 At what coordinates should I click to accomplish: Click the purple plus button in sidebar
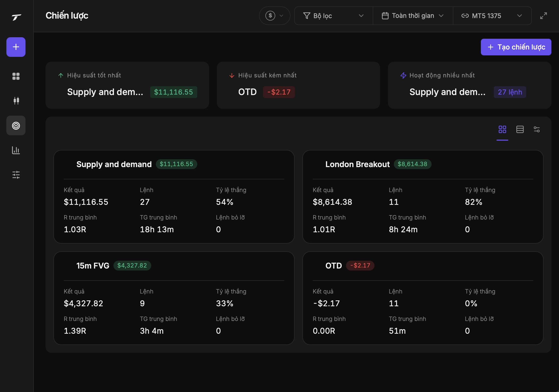tap(16, 47)
